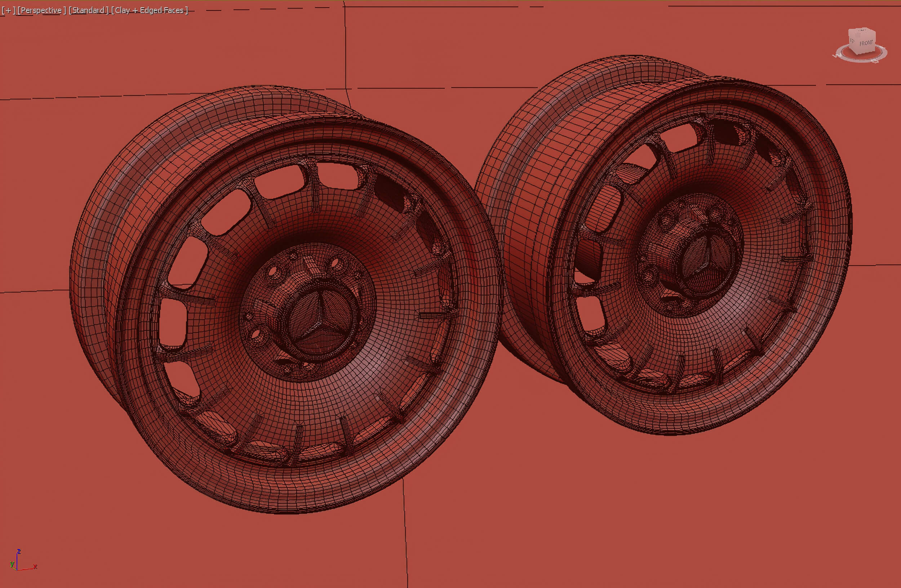The width and height of the screenshot is (901, 588).
Task: Click the ViewCube Front face
Action: point(866,44)
